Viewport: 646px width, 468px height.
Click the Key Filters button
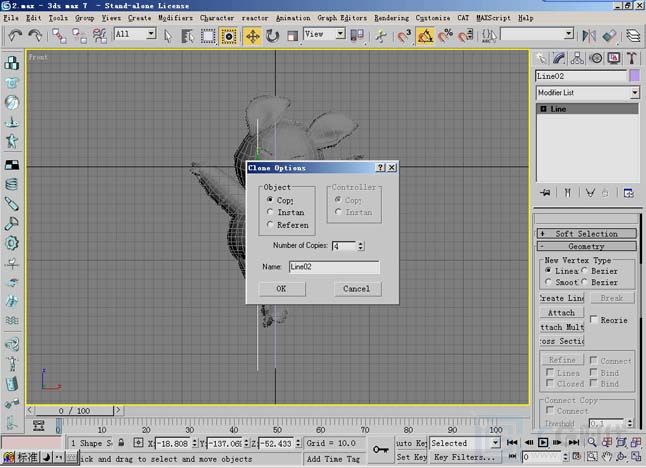pos(464,457)
